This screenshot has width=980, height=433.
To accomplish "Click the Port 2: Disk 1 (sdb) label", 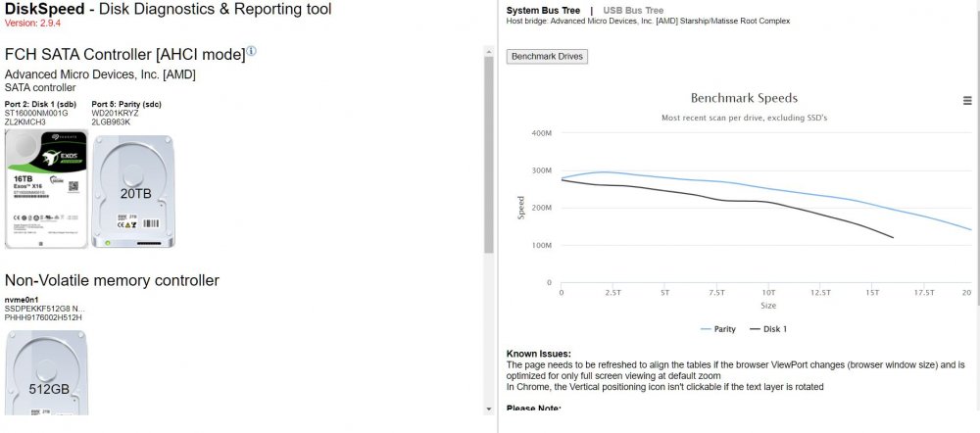I will [x=40, y=105].
